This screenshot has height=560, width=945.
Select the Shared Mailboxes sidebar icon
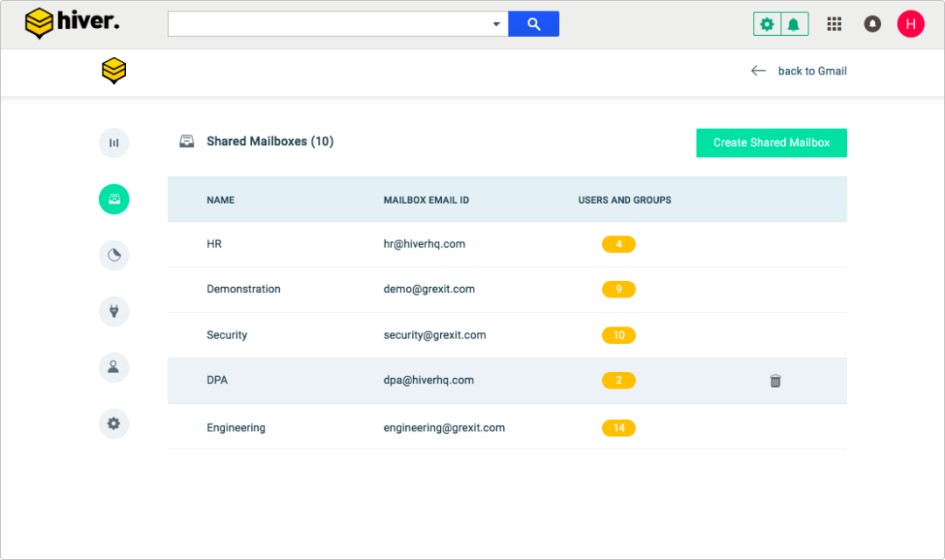tap(114, 199)
